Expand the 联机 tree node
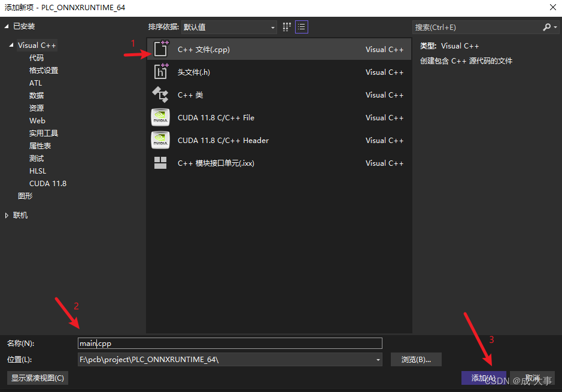562x392 pixels. pos(7,215)
